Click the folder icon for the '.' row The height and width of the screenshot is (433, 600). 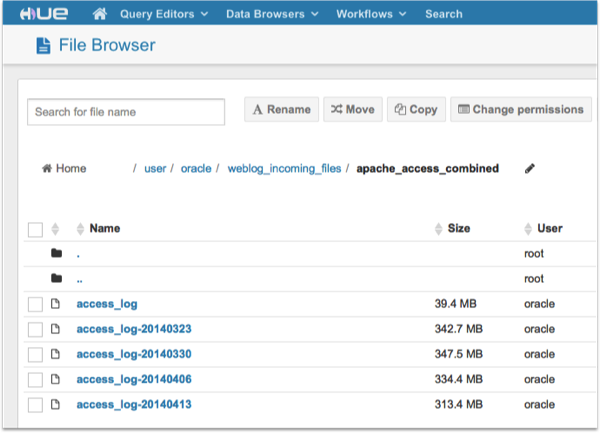coord(57,253)
